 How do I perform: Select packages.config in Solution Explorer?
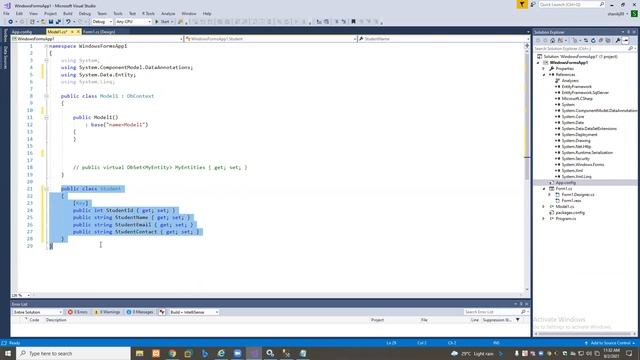570,213
